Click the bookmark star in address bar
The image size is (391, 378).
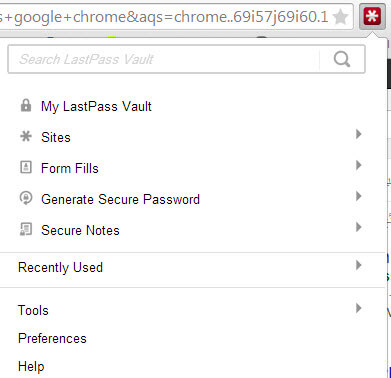(340, 17)
